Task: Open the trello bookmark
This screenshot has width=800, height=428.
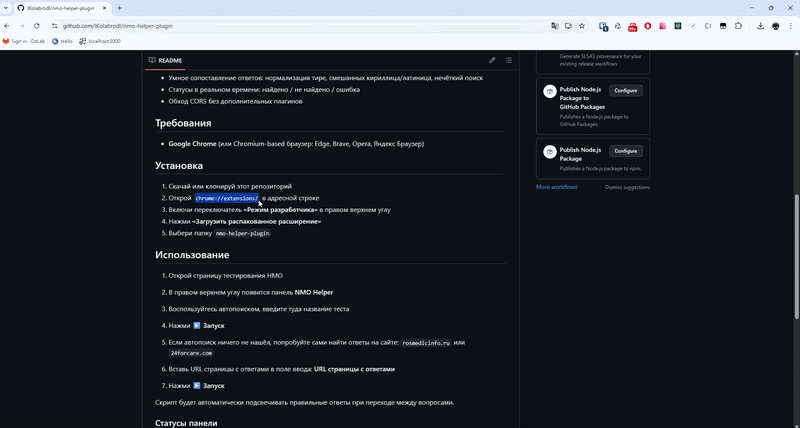Action: click(x=62, y=41)
